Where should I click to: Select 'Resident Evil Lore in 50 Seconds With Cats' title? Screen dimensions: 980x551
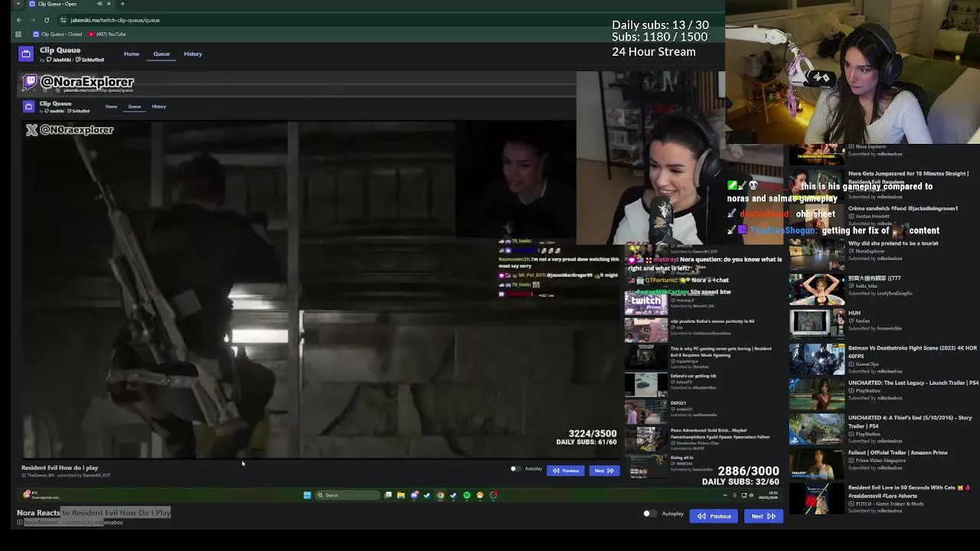[x=909, y=491]
